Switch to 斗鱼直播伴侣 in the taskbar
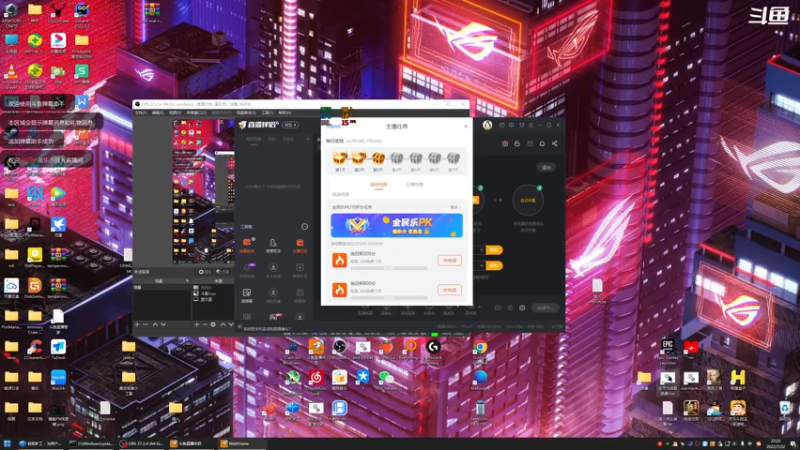 pos(190,444)
